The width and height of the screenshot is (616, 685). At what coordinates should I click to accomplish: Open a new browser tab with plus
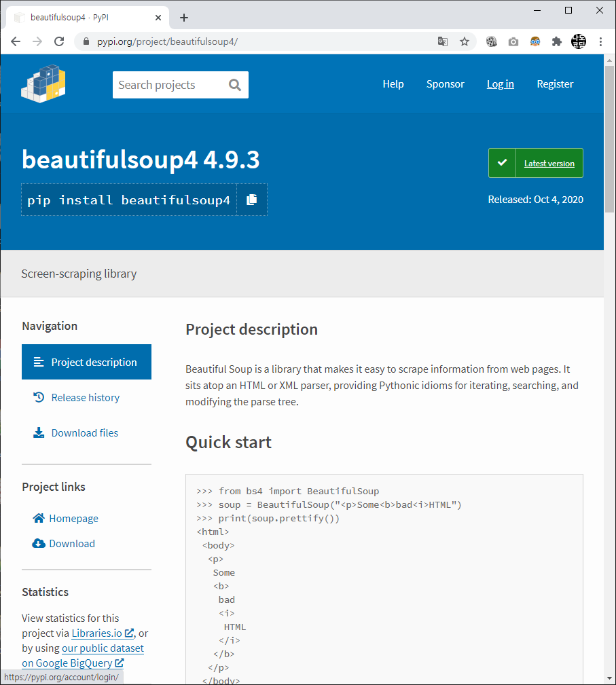pos(184,18)
